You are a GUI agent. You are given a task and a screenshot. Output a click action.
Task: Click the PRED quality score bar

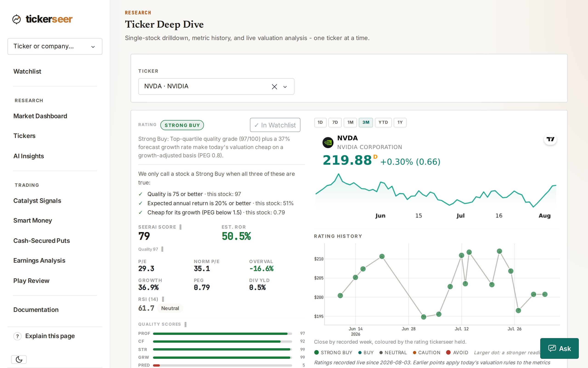pyautogui.click(x=222, y=365)
